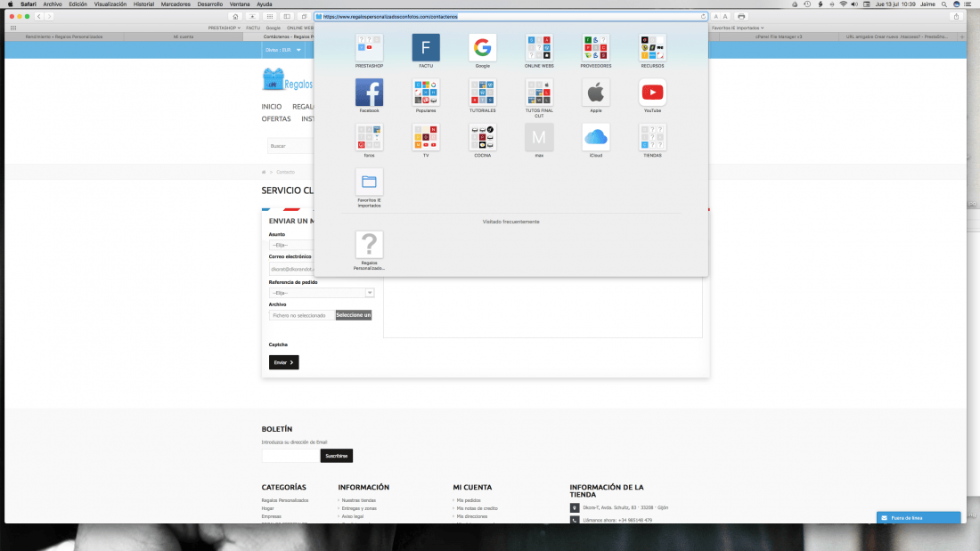The image size is (980, 551).
Task: Click the show all tabs button
Action: click(305, 17)
